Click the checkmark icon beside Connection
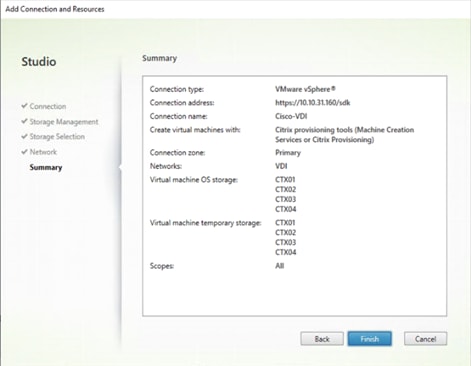The image size is (471, 366). (24, 106)
